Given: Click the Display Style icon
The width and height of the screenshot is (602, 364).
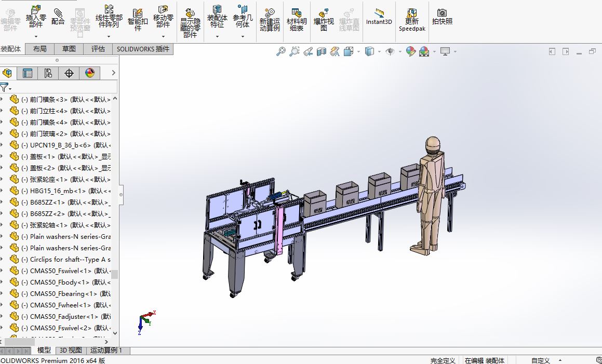Looking at the screenshot, I should (x=369, y=51).
